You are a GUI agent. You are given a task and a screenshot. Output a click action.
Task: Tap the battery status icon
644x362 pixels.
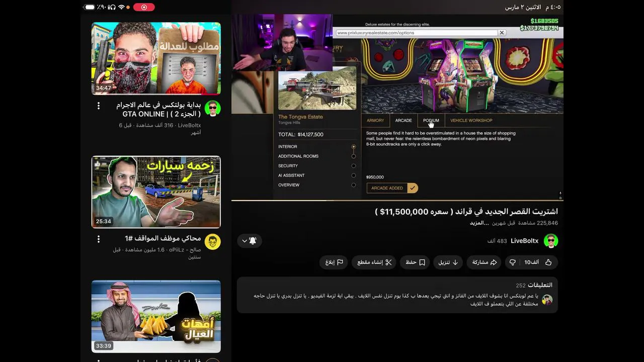pos(90,7)
